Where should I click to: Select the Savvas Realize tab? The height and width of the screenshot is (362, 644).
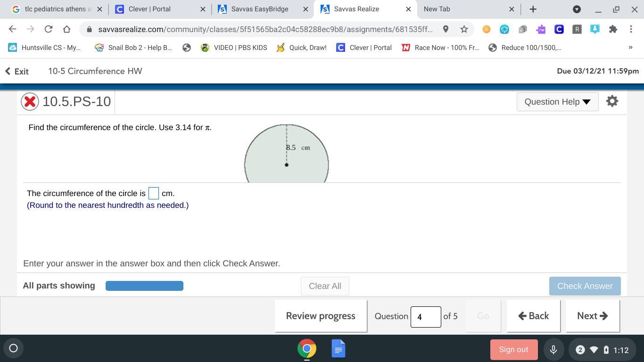[x=365, y=9]
